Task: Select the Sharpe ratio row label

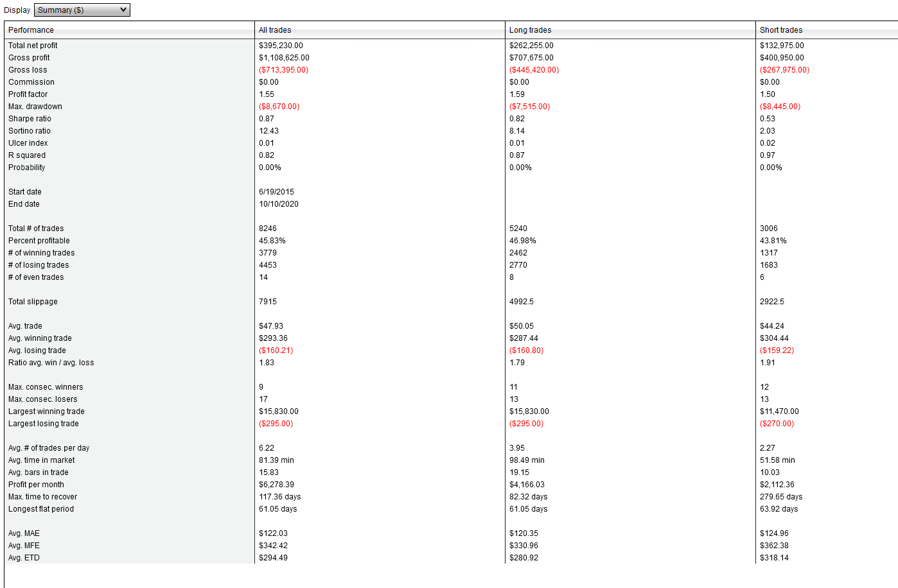Action: click(x=30, y=119)
